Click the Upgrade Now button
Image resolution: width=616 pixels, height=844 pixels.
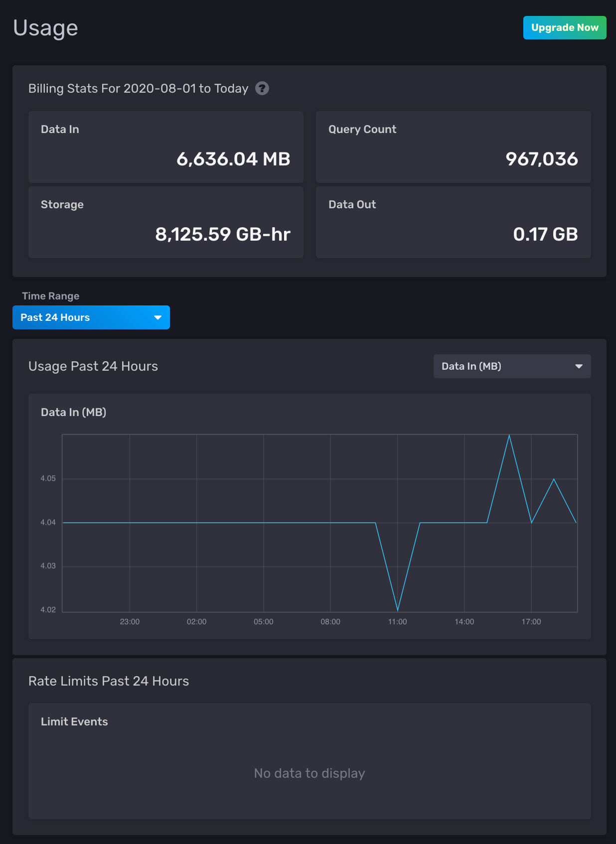564,27
